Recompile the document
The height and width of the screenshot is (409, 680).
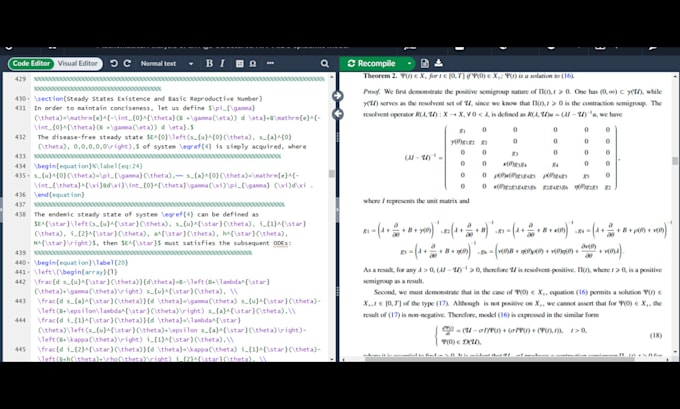[372, 63]
